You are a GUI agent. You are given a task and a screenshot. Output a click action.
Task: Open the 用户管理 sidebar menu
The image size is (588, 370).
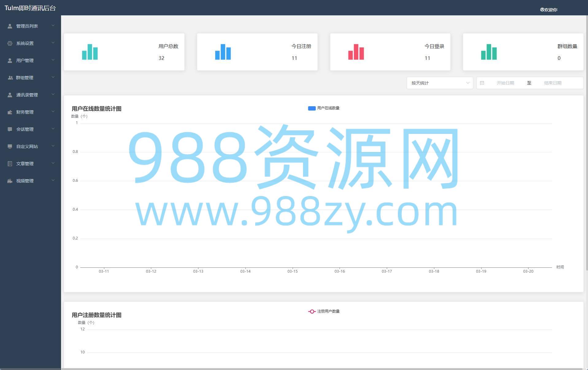tap(25, 60)
